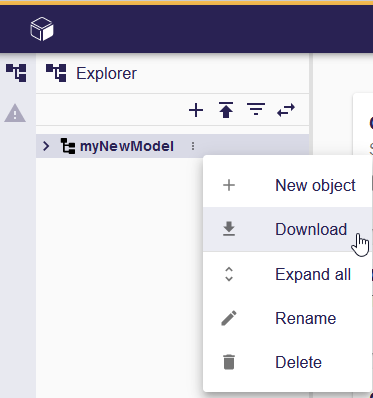Click the expand arrows icon beside Expand all
Screen dimensions: 373x398
pyautogui.click(x=229, y=274)
